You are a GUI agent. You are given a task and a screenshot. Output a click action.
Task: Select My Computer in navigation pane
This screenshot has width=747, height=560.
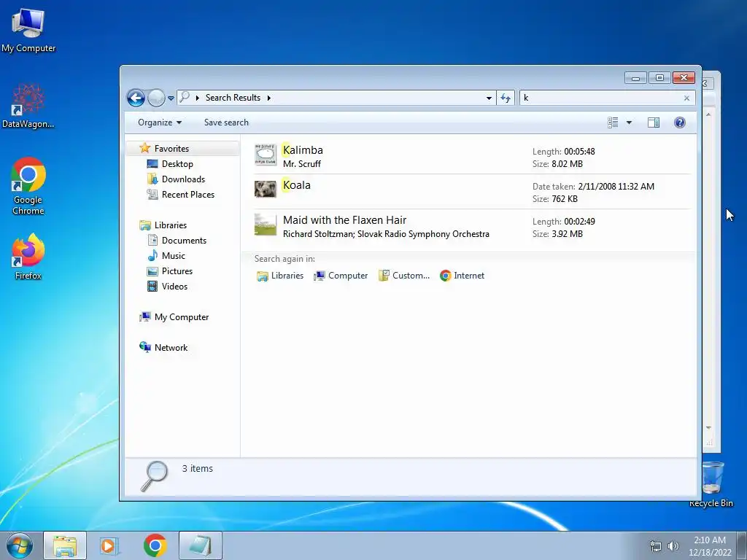[181, 317]
